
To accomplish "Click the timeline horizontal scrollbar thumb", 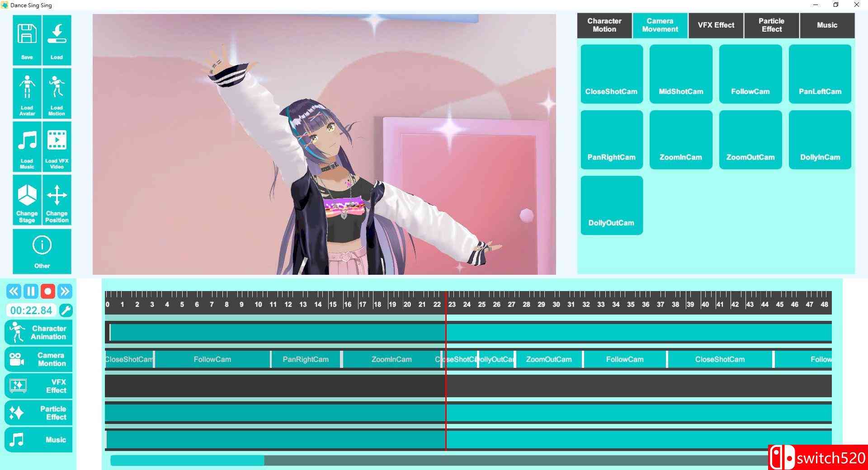I will [188, 461].
